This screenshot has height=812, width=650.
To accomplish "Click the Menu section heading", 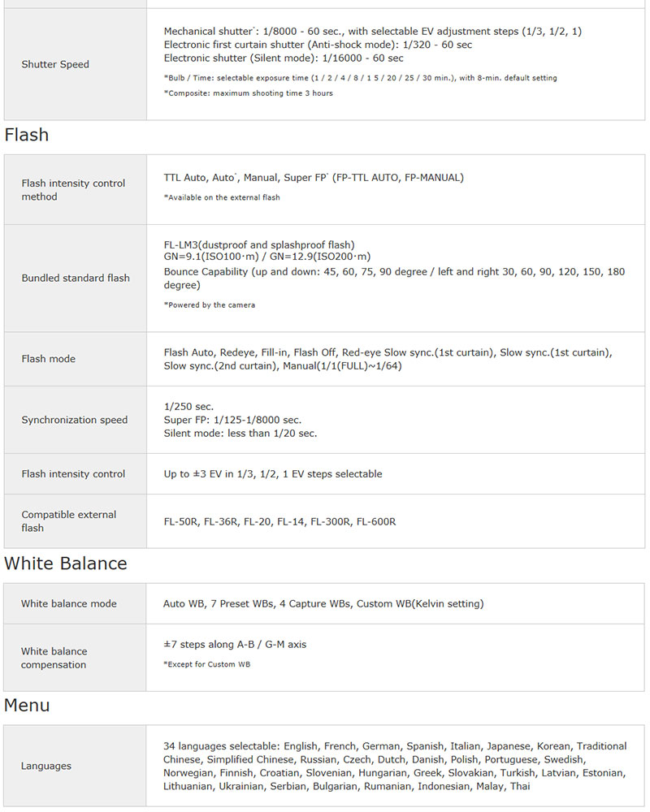I will point(27,705).
